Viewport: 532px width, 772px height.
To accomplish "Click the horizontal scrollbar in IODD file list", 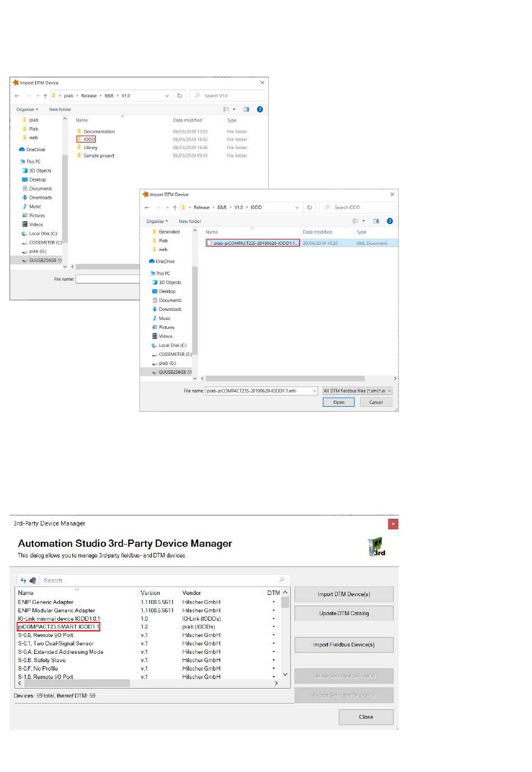I will [x=285, y=379].
